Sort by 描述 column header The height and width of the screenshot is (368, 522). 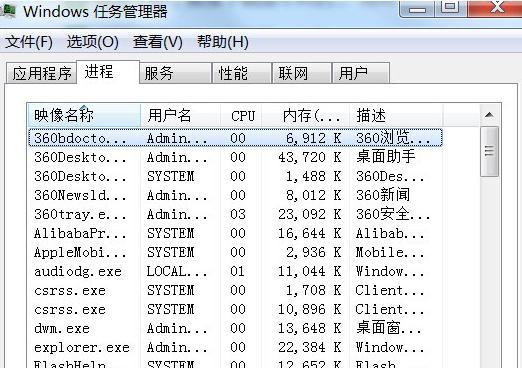click(x=396, y=116)
